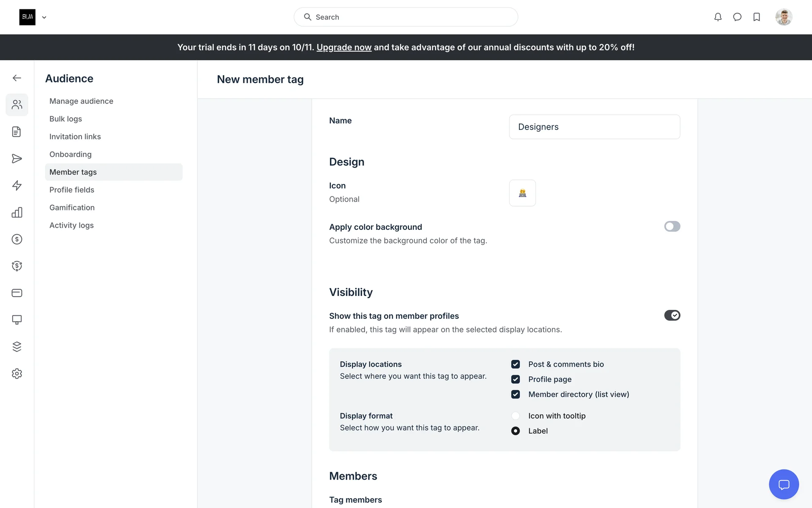This screenshot has width=812, height=508.
Task: Disable Show this tag on member profiles
Action: [x=672, y=315]
